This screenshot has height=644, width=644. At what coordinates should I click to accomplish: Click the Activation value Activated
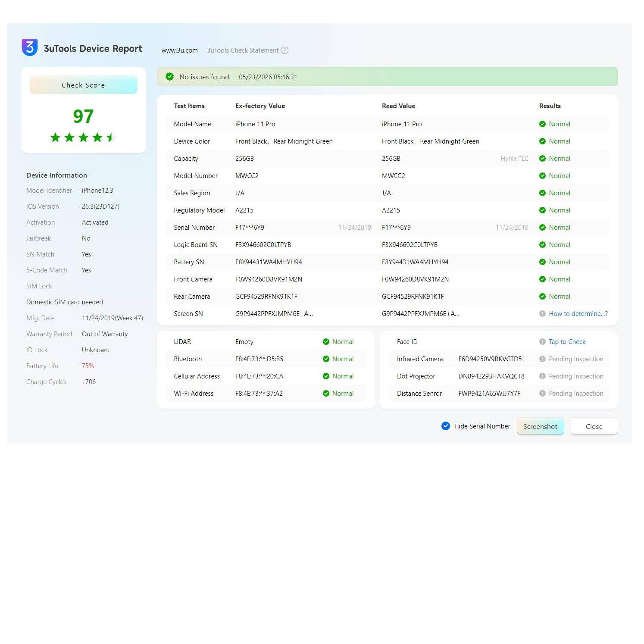95,222
